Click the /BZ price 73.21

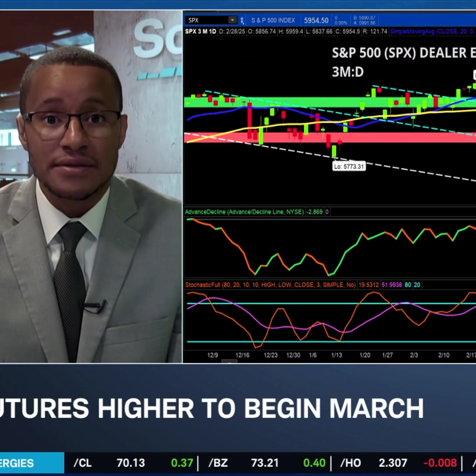tap(265, 463)
